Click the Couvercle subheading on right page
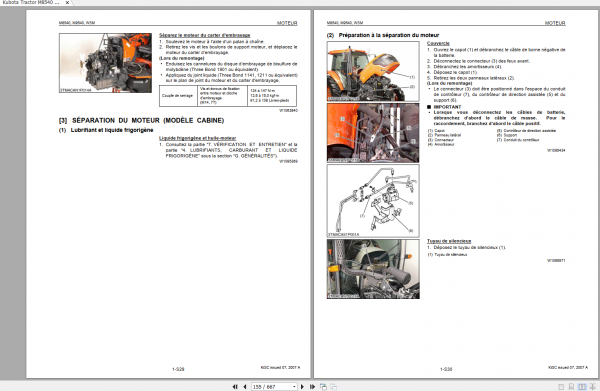600x391 pixels. 438,43
